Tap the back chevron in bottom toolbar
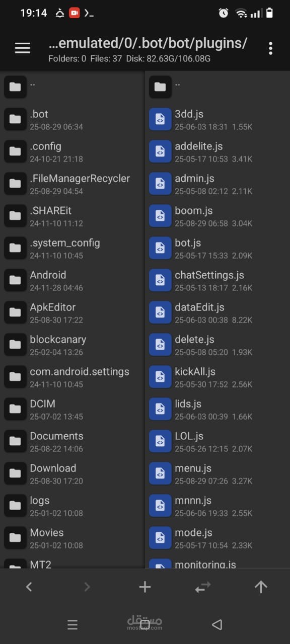 pyautogui.click(x=29, y=587)
